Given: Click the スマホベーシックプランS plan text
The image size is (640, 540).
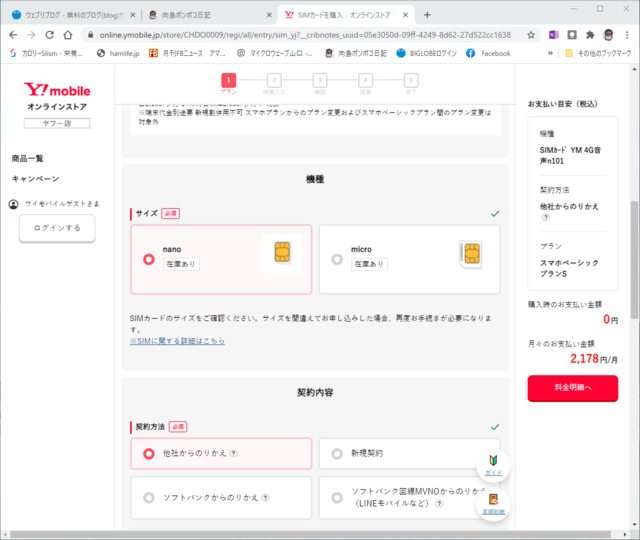Looking at the screenshot, I should (x=569, y=268).
